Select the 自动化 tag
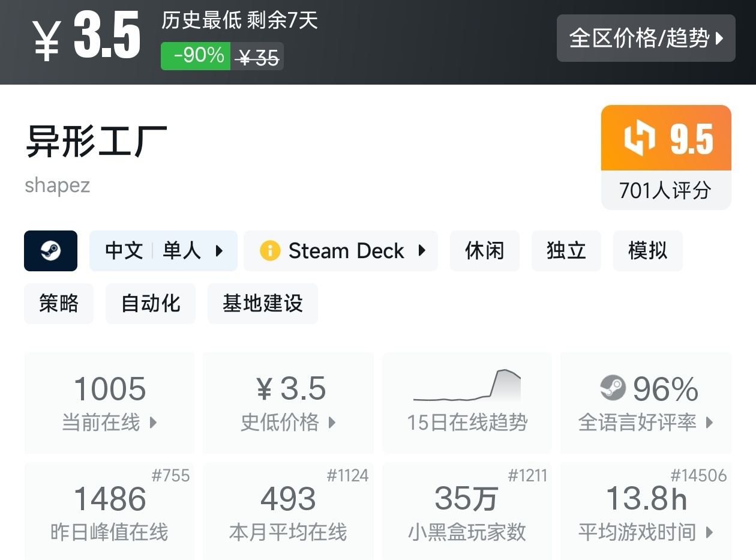Viewport: 756px width, 560px height. [151, 304]
